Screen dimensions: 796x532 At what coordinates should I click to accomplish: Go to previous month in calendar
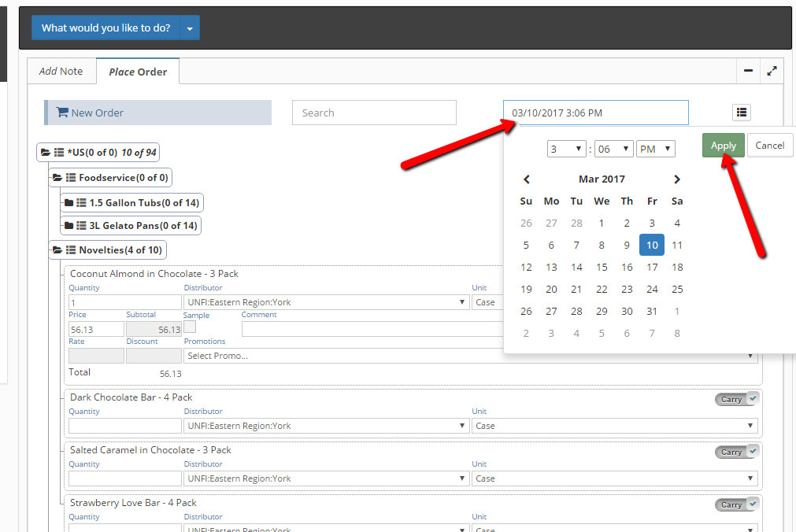point(527,179)
